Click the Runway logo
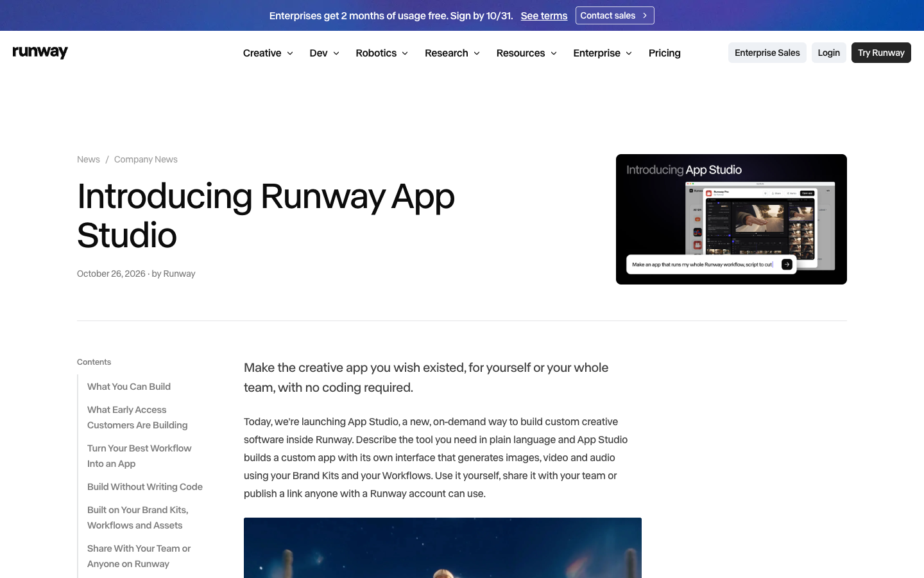 (40, 53)
